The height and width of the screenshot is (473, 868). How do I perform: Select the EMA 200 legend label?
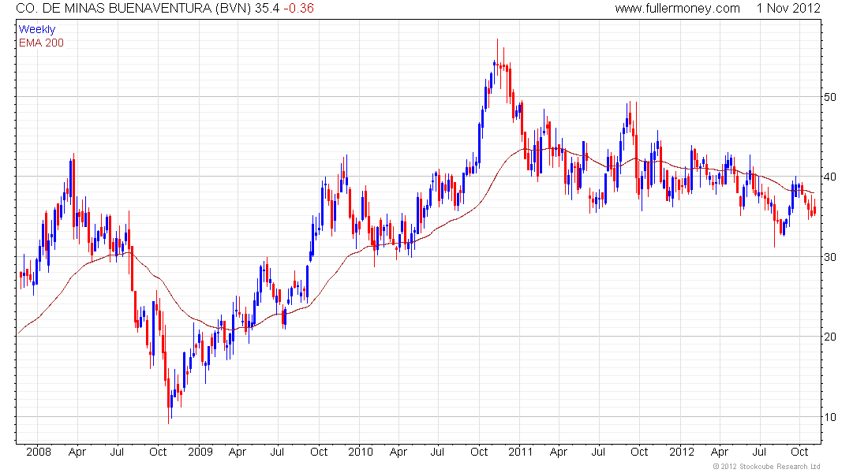click(x=41, y=43)
